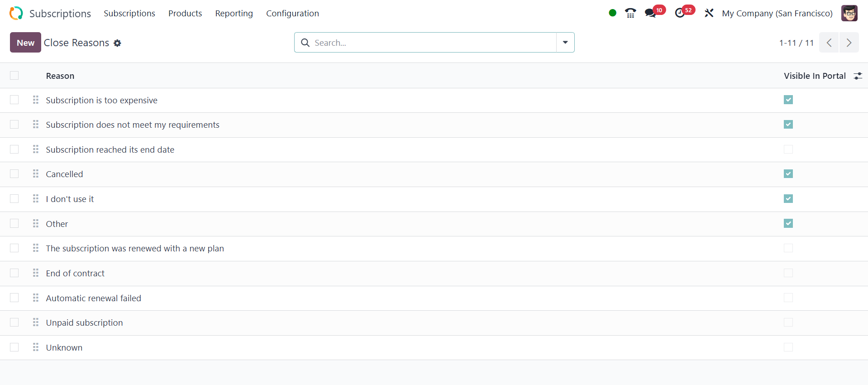This screenshot has height=385, width=868.
Task: Click the user avatar in top bar
Action: tap(849, 13)
